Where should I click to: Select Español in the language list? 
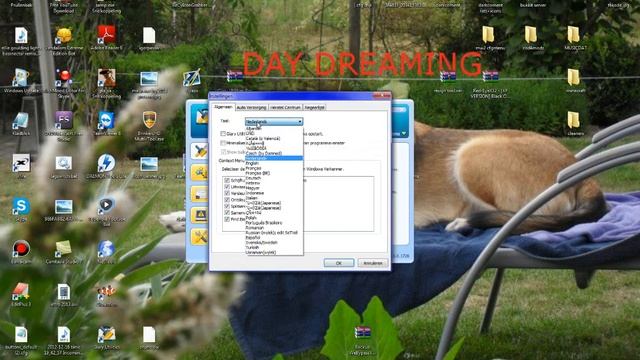(274, 238)
